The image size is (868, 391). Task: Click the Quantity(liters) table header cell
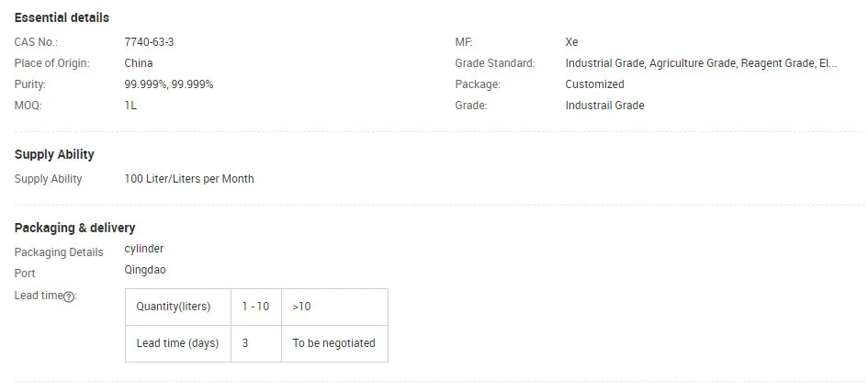pos(178,307)
